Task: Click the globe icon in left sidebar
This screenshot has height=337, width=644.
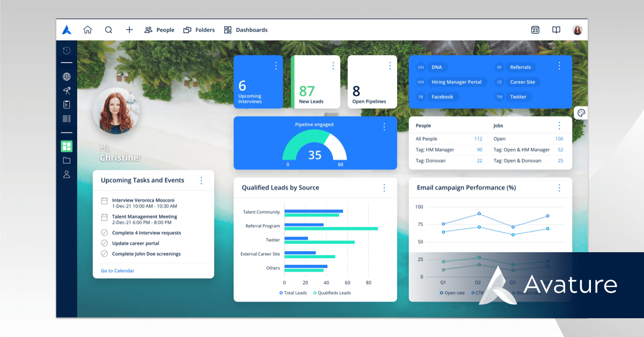Action: click(67, 77)
